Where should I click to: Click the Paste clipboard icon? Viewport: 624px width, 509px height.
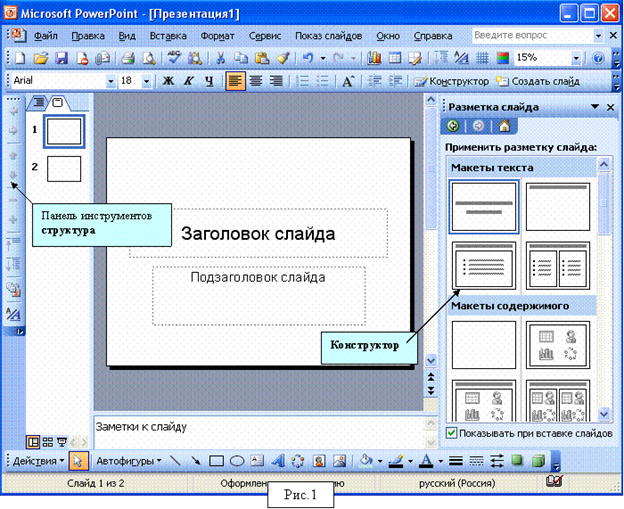262,59
